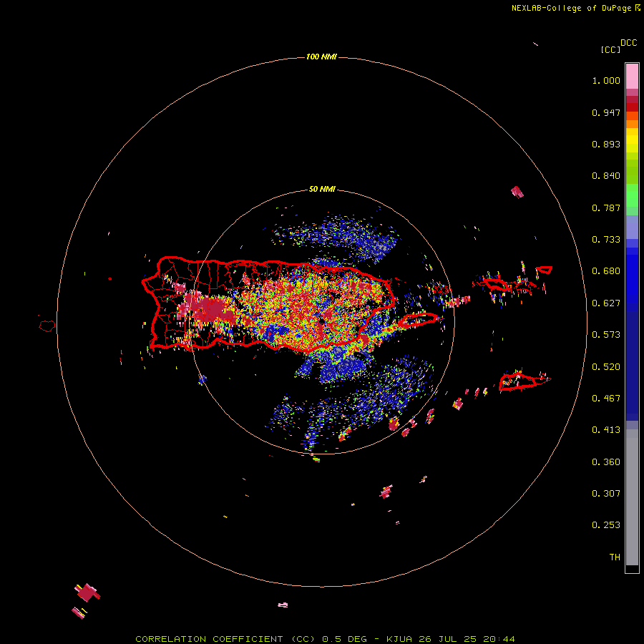644x644 pixels.
Task: Click the 0.787 scale value
Action: [606, 208]
